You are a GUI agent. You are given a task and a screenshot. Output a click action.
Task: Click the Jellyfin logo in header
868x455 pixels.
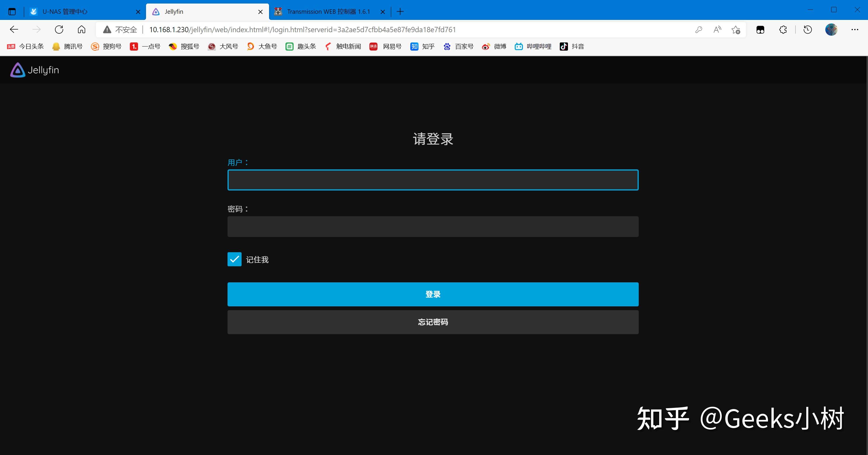(35, 70)
